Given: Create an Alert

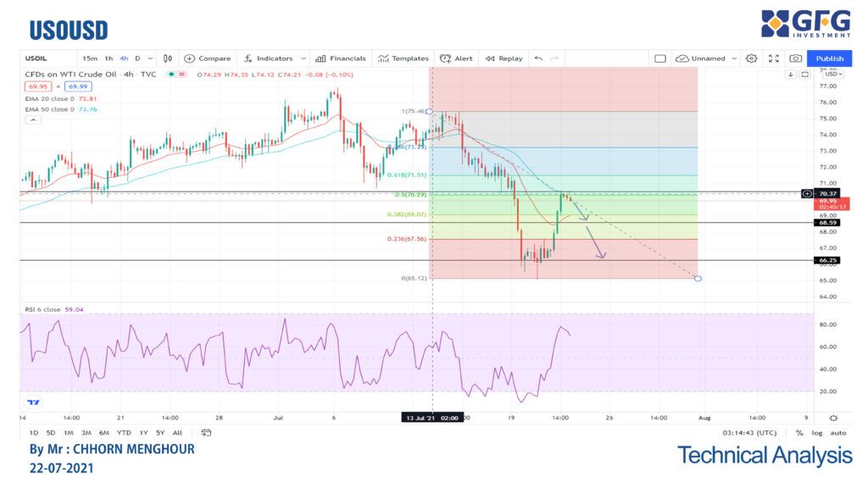Looking at the screenshot, I should point(456,58).
